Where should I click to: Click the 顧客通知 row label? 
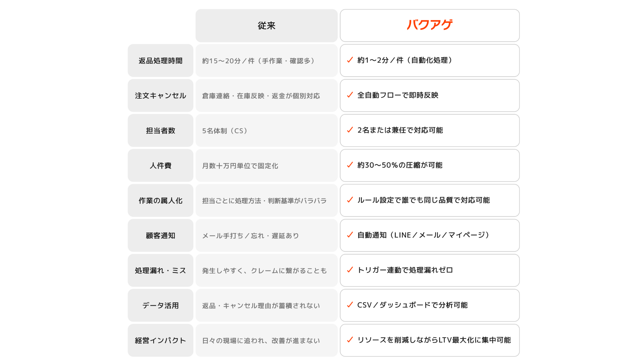tap(160, 235)
